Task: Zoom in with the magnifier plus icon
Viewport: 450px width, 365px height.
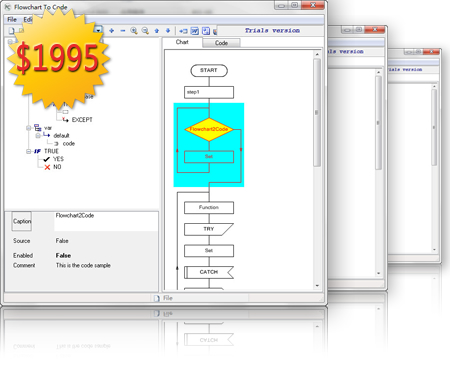Action: [134, 31]
